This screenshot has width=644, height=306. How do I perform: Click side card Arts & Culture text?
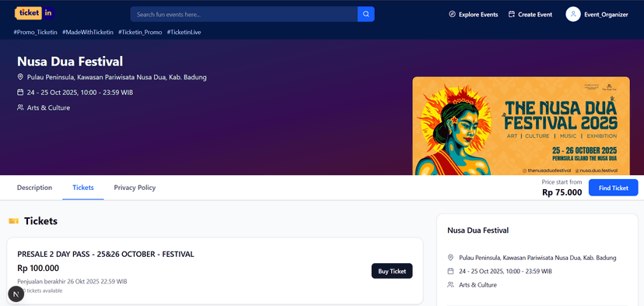point(478,285)
